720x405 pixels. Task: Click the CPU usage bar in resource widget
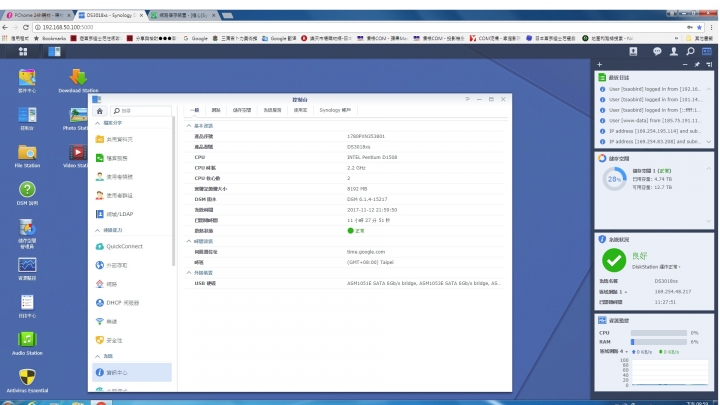[659, 333]
